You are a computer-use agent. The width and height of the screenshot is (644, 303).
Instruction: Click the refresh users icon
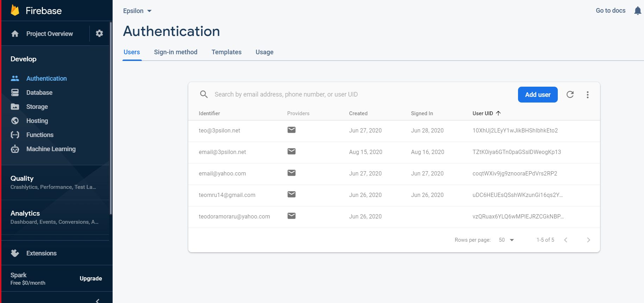tap(570, 94)
